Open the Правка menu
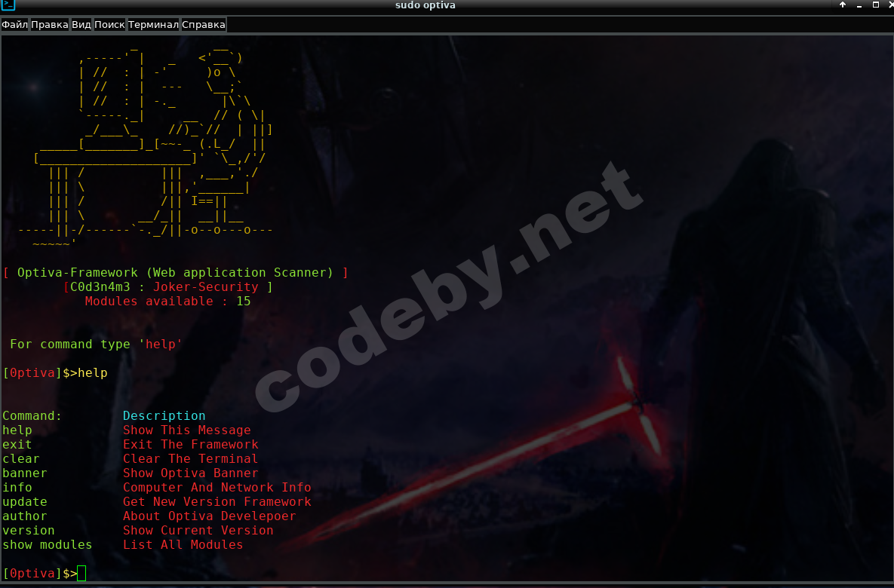The height and width of the screenshot is (588, 894). click(x=50, y=24)
